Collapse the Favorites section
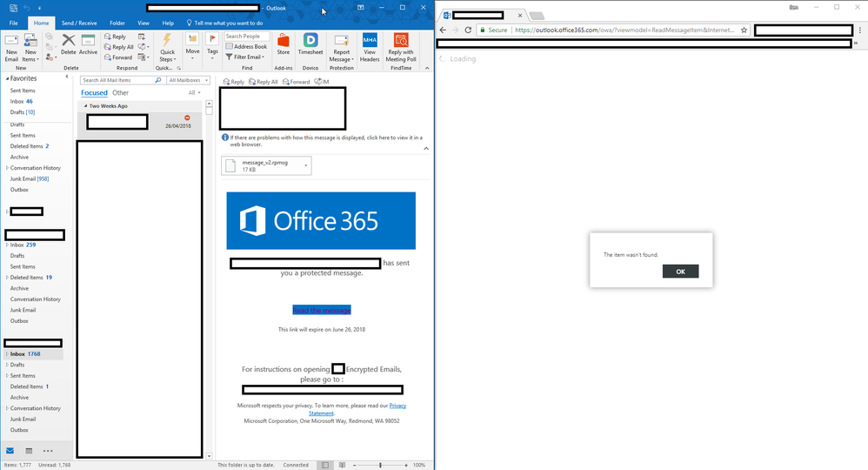868x470 pixels. click(7, 78)
